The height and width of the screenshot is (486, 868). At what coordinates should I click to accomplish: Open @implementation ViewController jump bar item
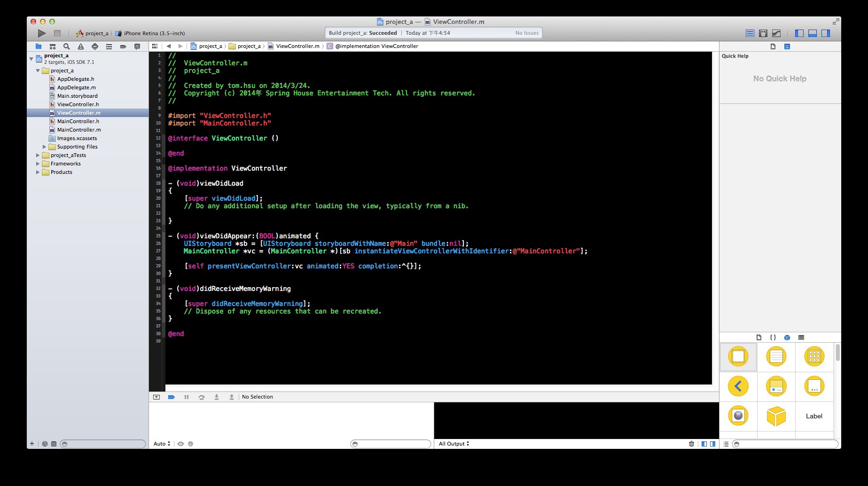pyautogui.click(x=373, y=46)
